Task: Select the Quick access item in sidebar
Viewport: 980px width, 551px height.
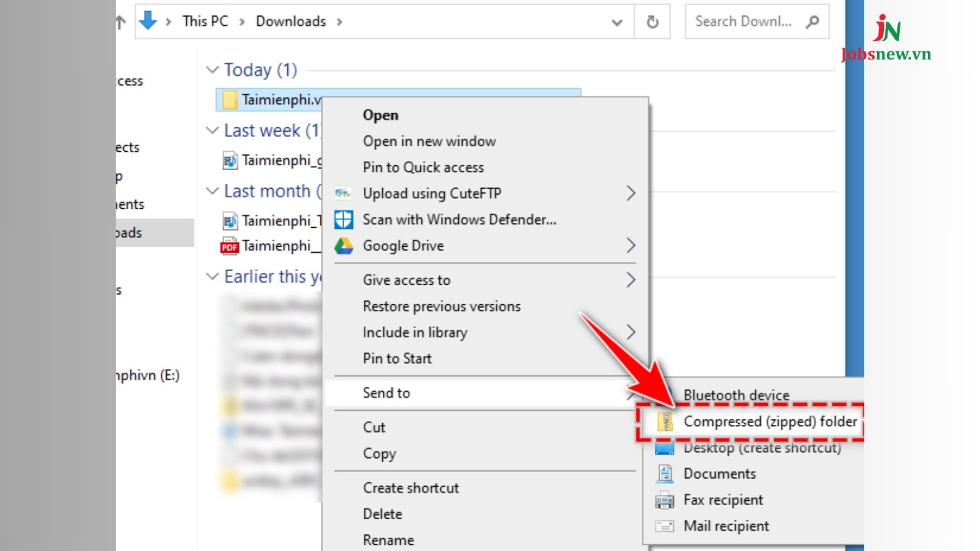Action: pyautogui.click(x=130, y=81)
